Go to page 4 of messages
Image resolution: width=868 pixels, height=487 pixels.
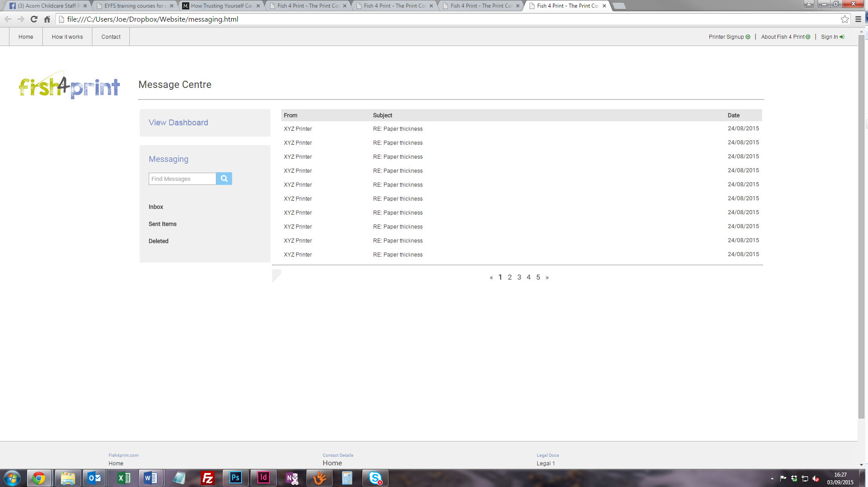529,277
